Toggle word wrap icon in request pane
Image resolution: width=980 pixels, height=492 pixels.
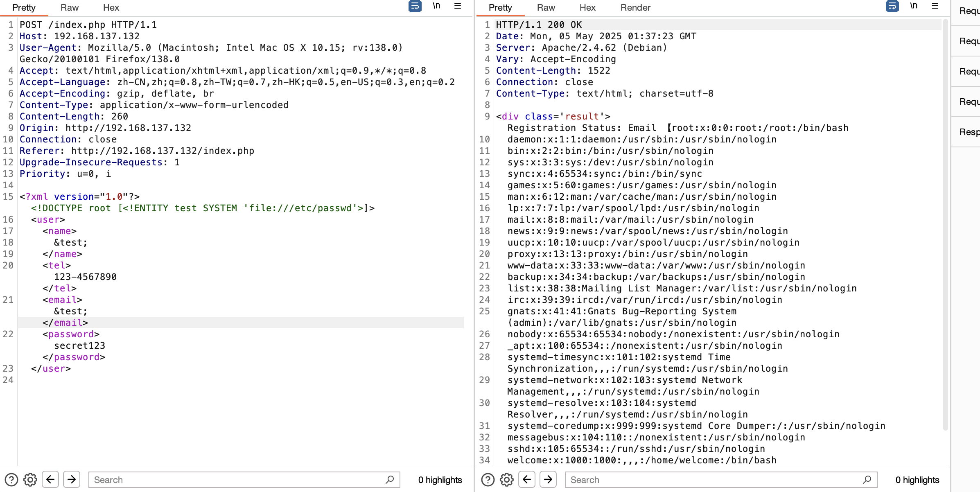click(x=415, y=6)
